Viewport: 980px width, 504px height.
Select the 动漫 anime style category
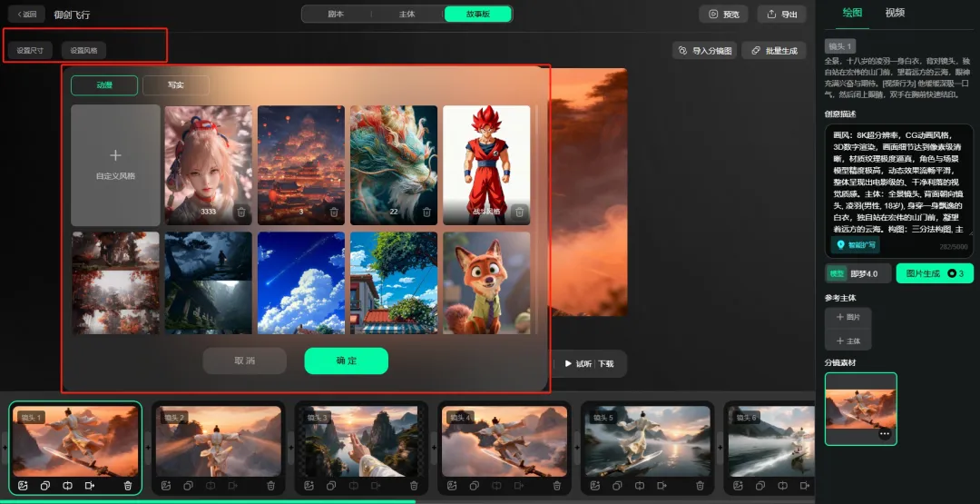[x=104, y=85]
